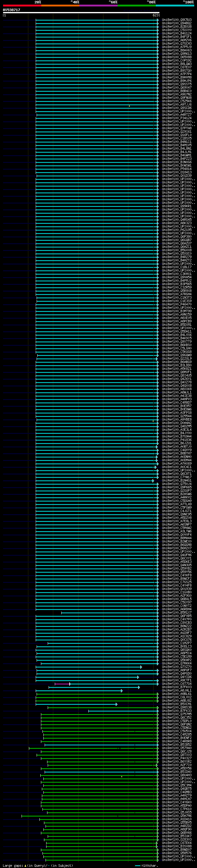Select label UniRef100_B9HJP6

click(x=176, y=81)
